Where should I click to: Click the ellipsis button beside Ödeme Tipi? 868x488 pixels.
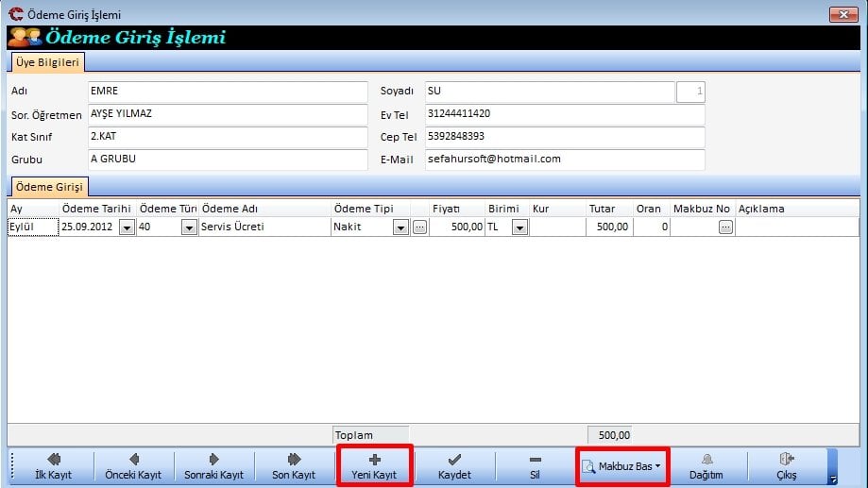coord(419,227)
